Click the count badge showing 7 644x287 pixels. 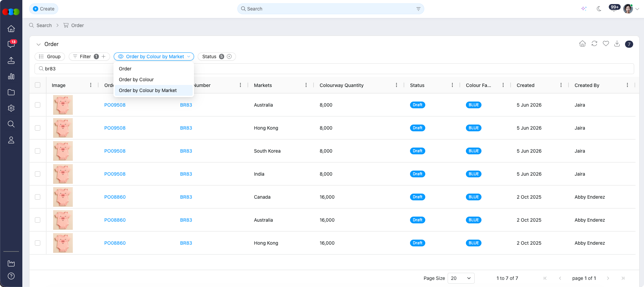(629, 44)
